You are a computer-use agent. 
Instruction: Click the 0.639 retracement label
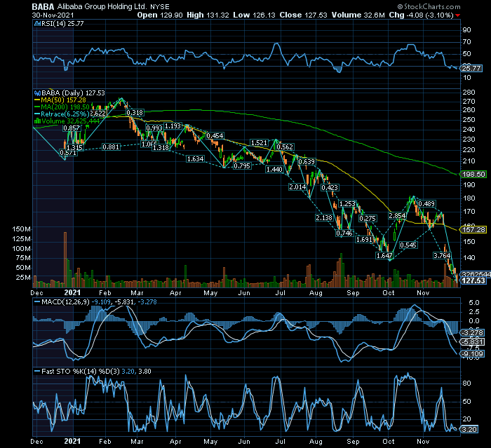307,161
